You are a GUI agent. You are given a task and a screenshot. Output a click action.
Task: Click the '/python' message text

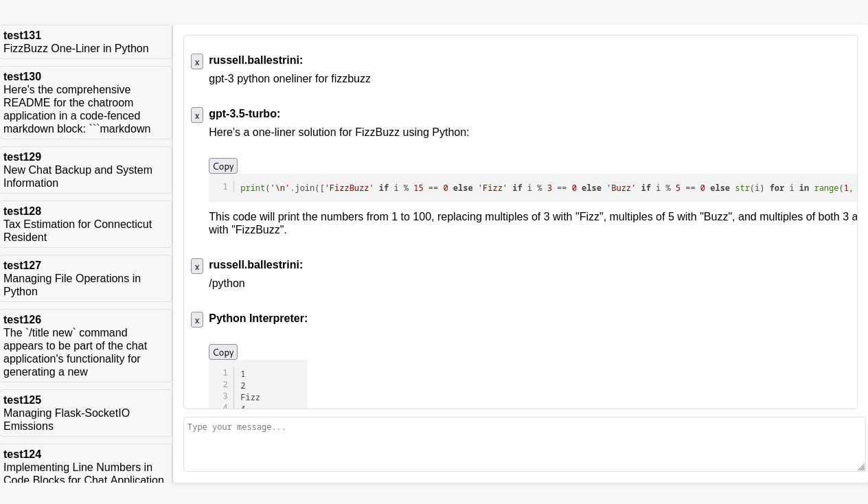pyautogui.click(x=227, y=284)
